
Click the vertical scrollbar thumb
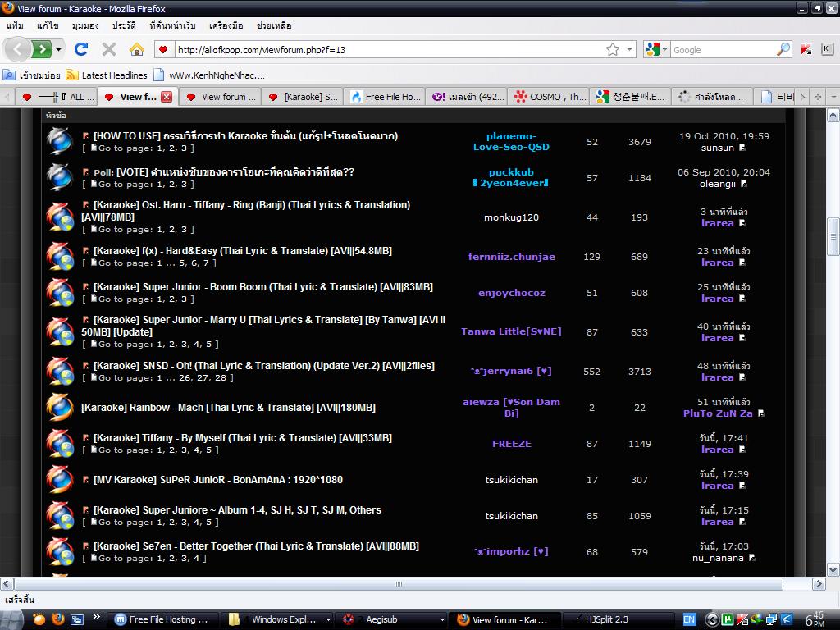pos(833,236)
